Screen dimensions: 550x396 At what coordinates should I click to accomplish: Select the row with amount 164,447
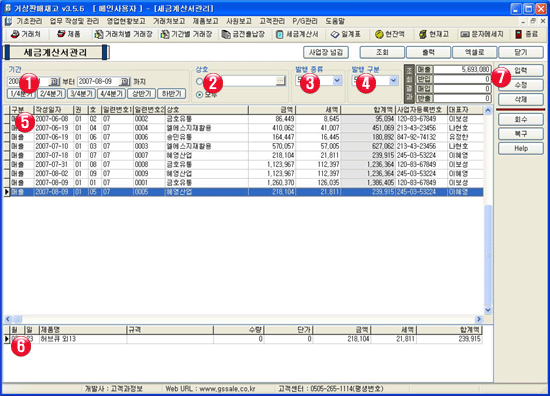pyautogui.click(x=247, y=137)
